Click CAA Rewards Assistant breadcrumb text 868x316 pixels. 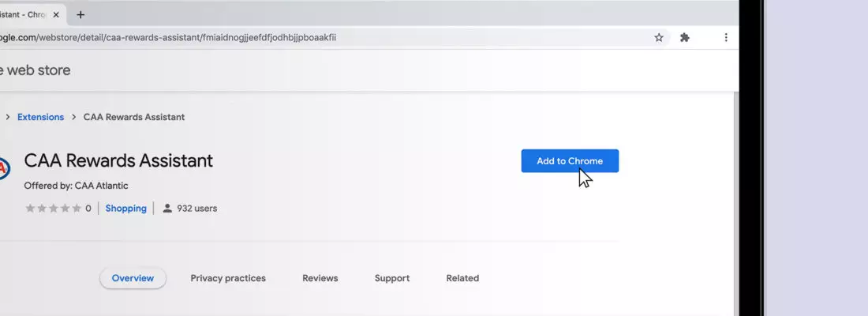134,117
